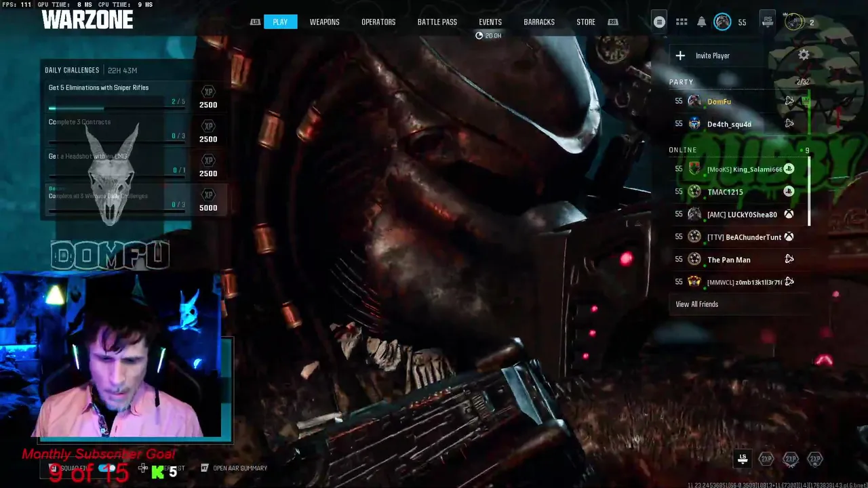Open player profile avatar next to level 55
This screenshot has width=868, height=488.
pyautogui.click(x=723, y=22)
